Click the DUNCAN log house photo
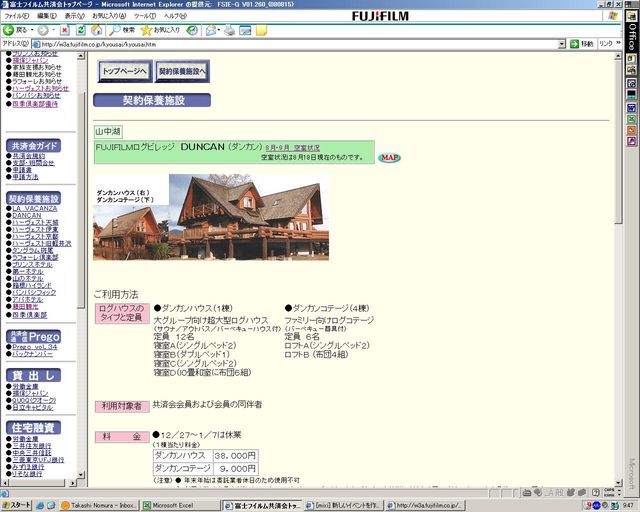Viewport: 640px width, 512px height. tap(211, 218)
